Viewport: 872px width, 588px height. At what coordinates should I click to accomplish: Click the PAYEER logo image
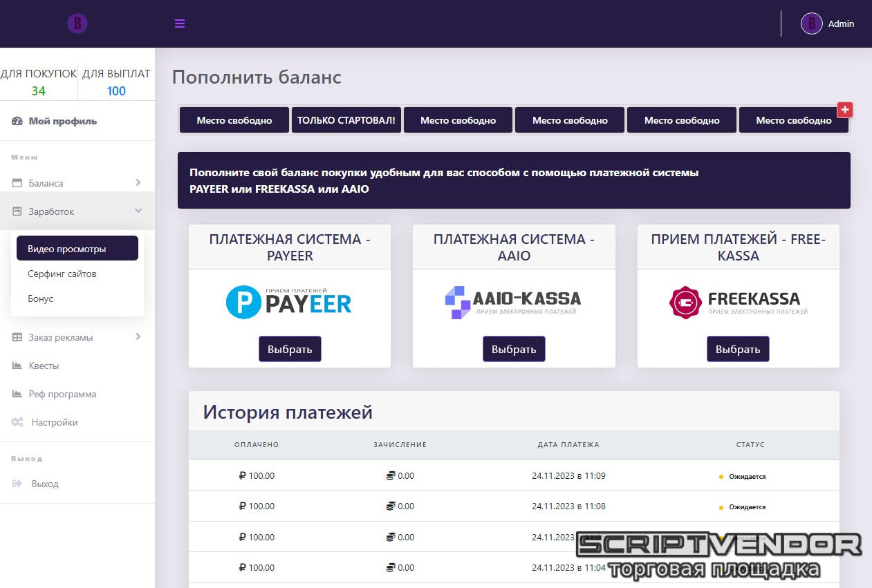(x=289, y=302)
